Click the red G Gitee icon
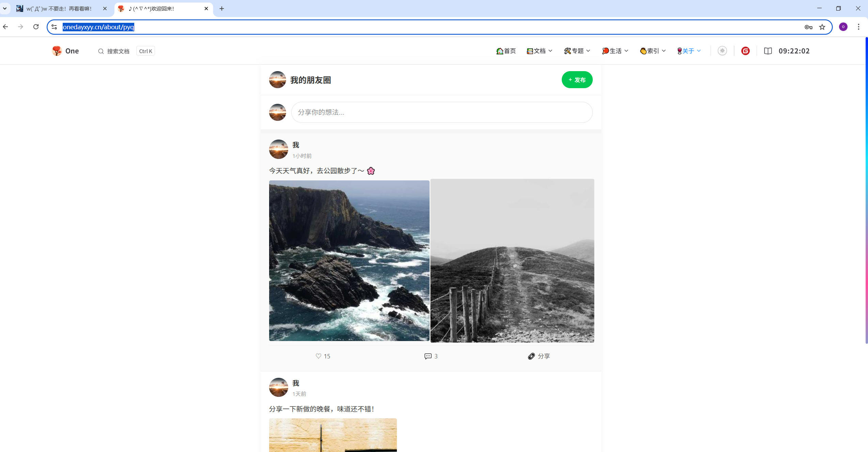This screenshot has width=868, height=452. (745, 51)
